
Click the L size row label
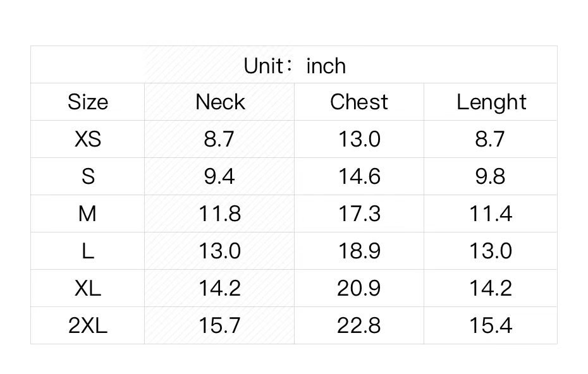[88, 251]
